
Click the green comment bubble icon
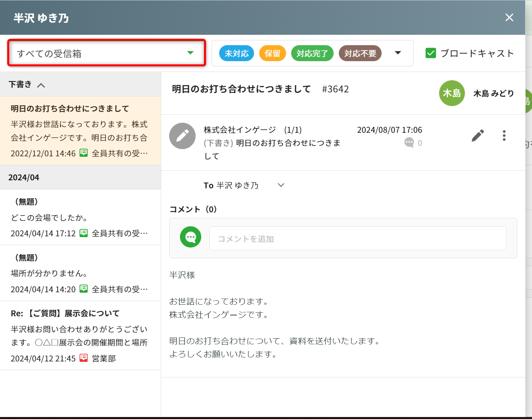pos(190,237)
